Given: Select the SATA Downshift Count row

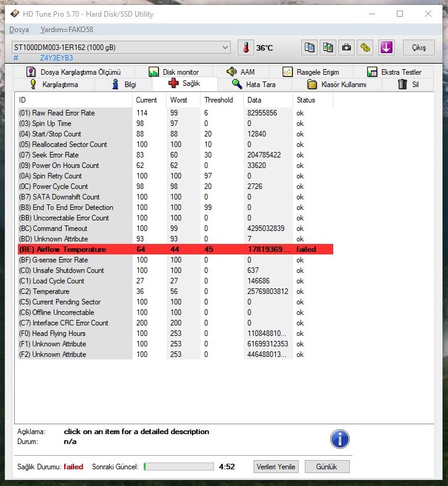Looking at the screenshot, I should 175,197.
